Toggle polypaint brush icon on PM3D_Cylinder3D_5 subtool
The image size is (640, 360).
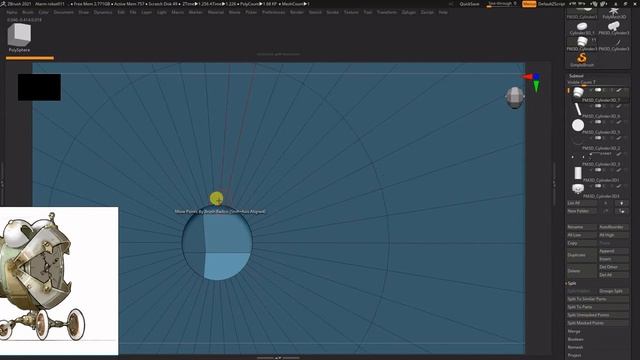click(x=619, y=122)
